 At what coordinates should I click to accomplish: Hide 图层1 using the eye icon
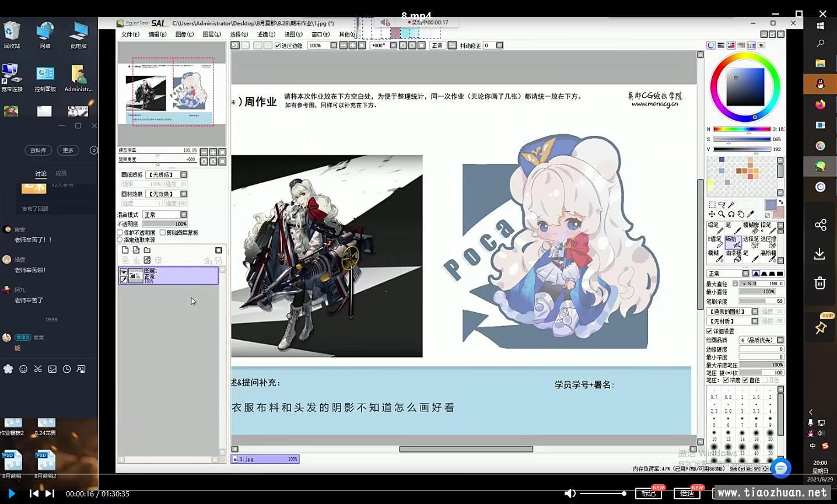click(124, 272)
